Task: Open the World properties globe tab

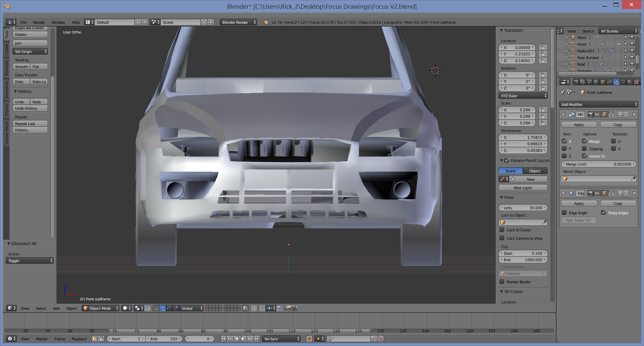Action: click(x=596, y=82)
